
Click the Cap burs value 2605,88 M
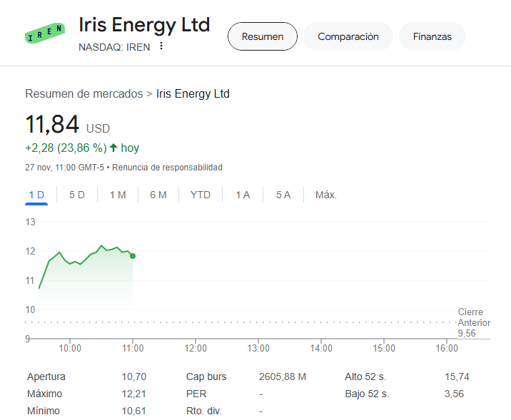(x=283, y=377)
